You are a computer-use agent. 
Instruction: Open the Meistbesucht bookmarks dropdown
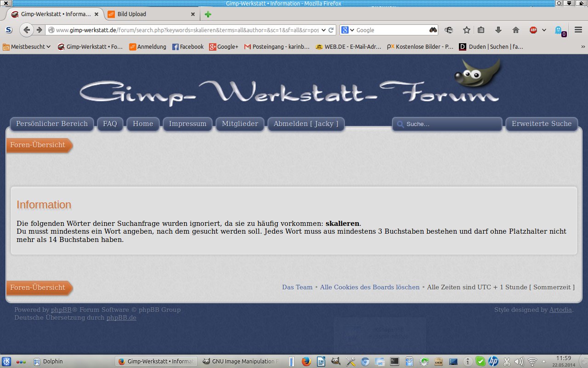pos(27,46)
